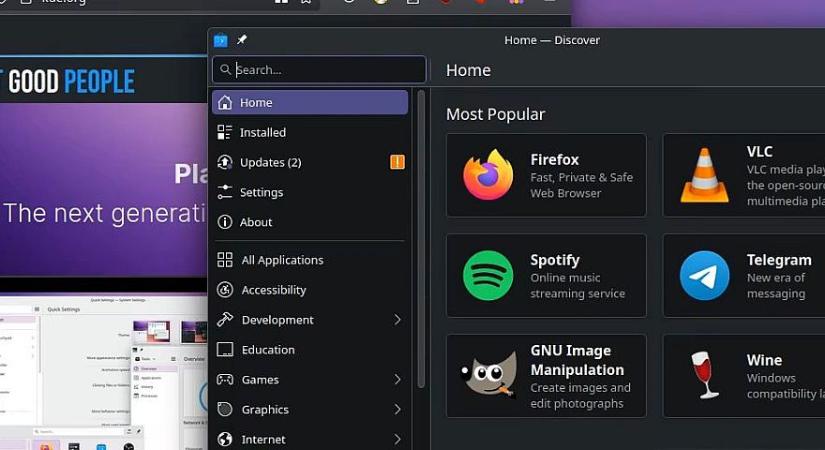The height and width of the screenshot is (450, 825).
Task: Expand the Graphics category chevron
Action: tap(397, 409)
